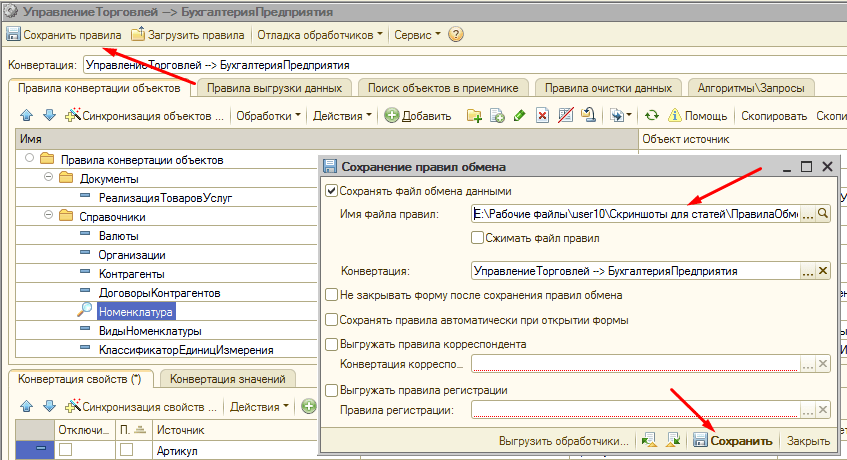Click blue up arrow in properties toolbar
The width and height of the screenshot is (847, 460).
26,406
